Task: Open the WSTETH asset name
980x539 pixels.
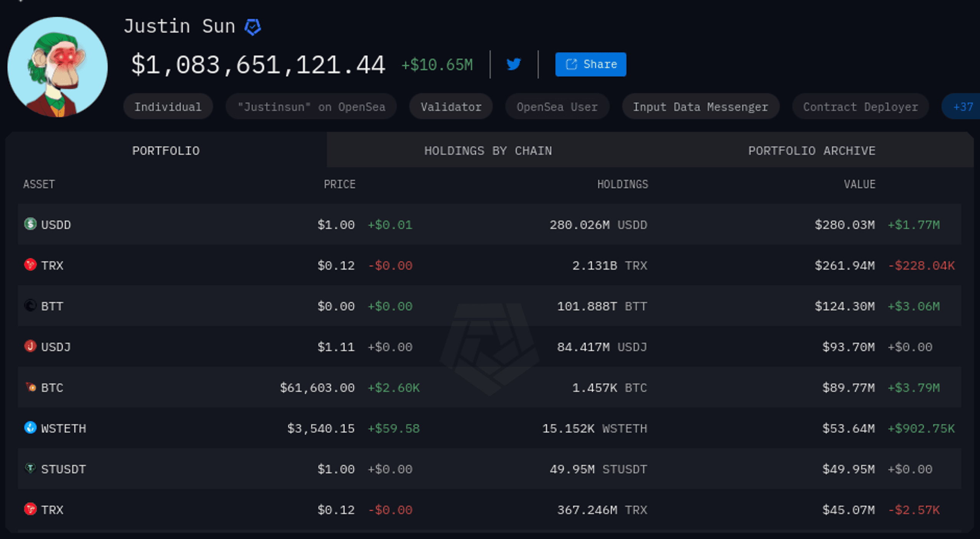Action: click(x=64, y=428)
